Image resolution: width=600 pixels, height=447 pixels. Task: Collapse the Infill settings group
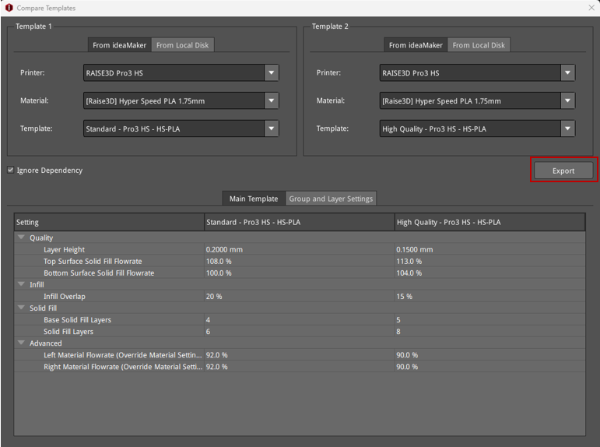[21, 285]
